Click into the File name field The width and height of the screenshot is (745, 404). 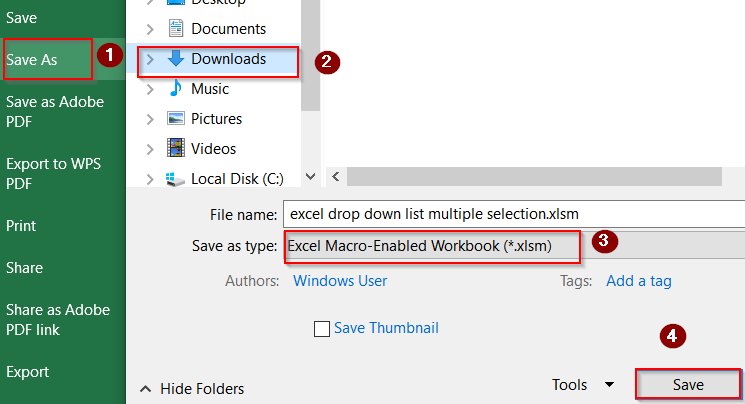pyautogui.click(x=510, y=213)
